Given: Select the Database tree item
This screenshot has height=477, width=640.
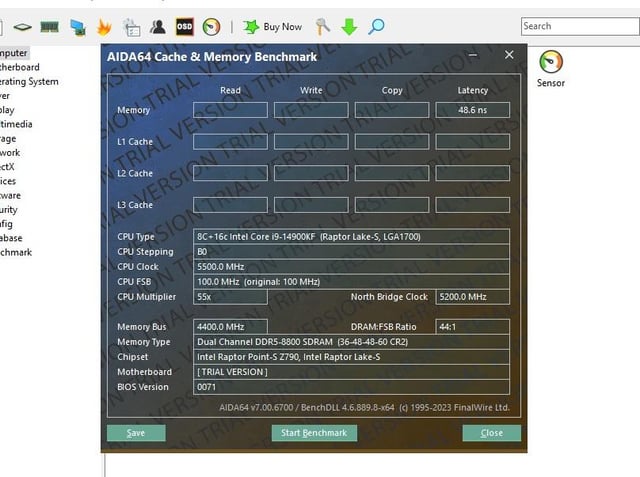Looking at the screenshot, I should 11,238.
